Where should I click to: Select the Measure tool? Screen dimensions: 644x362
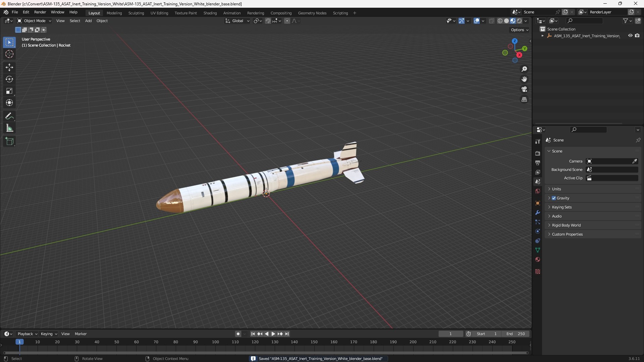point(9,128)
